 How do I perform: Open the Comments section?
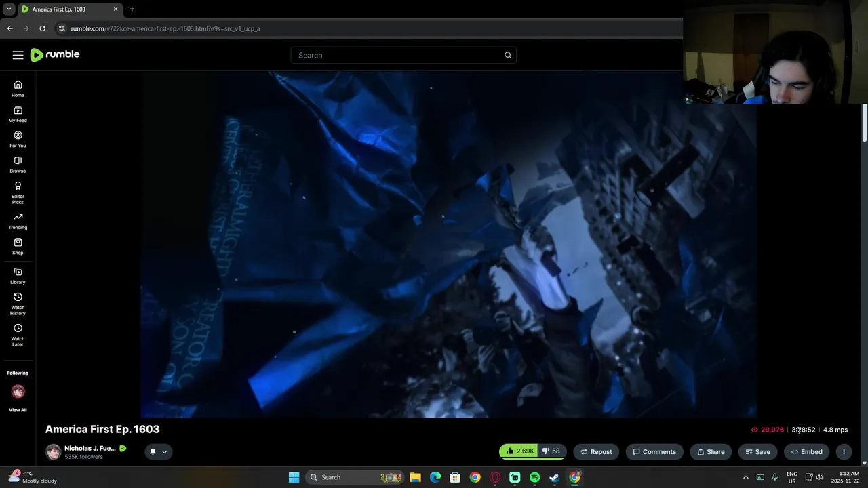pos(654,451)
